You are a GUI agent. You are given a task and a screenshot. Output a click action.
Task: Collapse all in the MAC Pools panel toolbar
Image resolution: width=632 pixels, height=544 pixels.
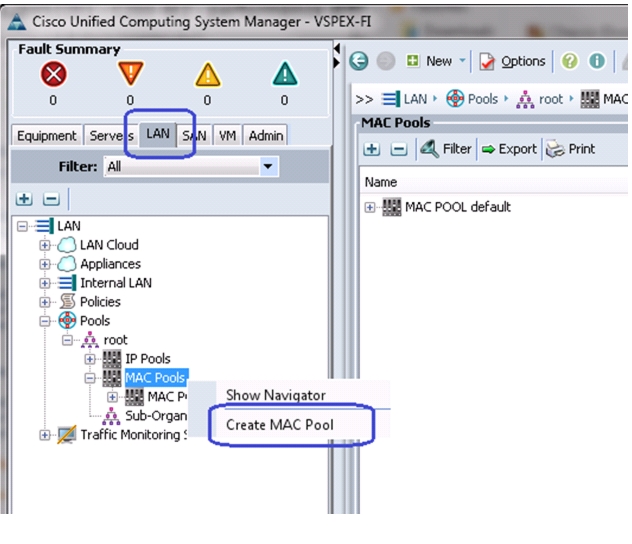tap(399, 149)
